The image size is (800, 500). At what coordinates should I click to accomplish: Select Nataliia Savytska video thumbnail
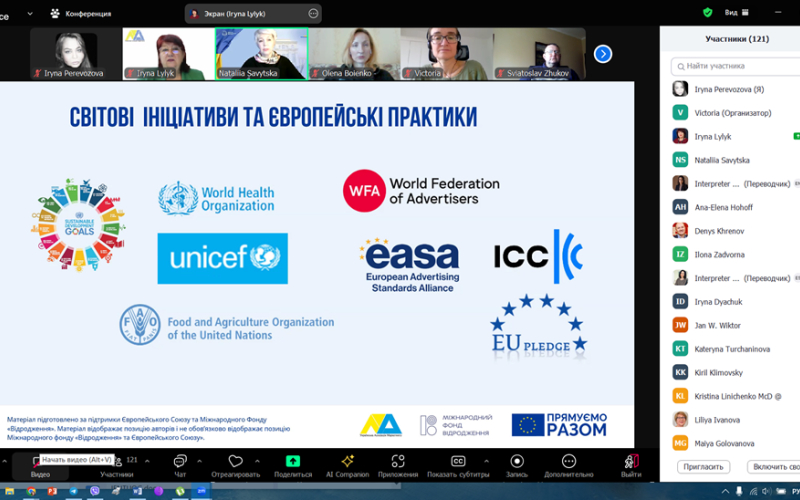point(262,54)
